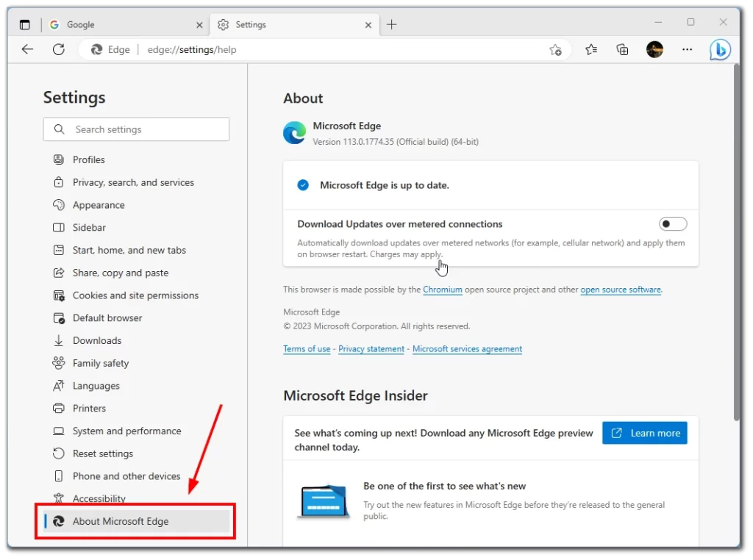This screenshot has width=753, height=560.
Task: Follow the Chromium link
Action: pyautogui.click(x=442, y=290)
